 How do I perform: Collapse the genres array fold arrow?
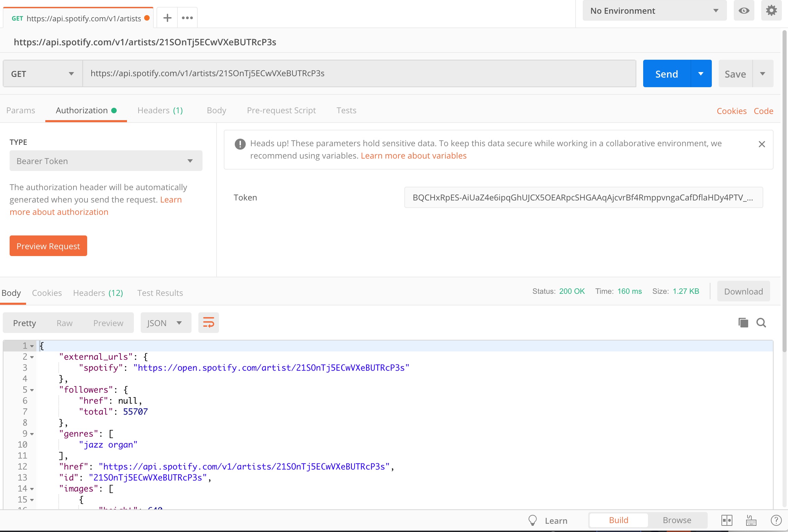(x=32, y=434)
